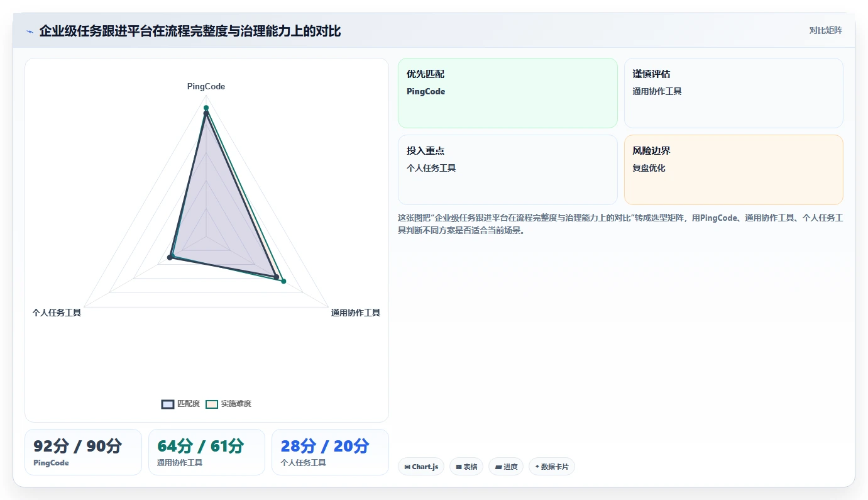Select the Chart.js tag
Viewport: 868px width, 500px height.
[421, 467]
